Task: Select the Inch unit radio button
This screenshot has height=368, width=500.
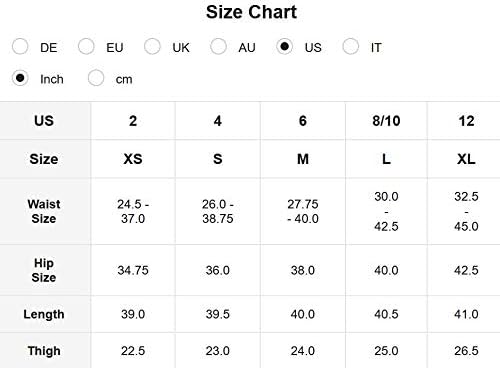Action: 20,78
